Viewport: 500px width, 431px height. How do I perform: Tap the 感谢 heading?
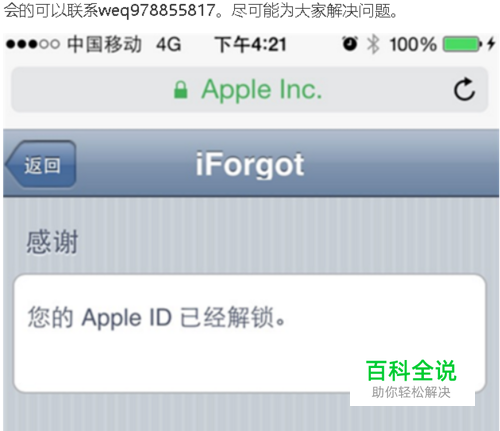[52, 242]
